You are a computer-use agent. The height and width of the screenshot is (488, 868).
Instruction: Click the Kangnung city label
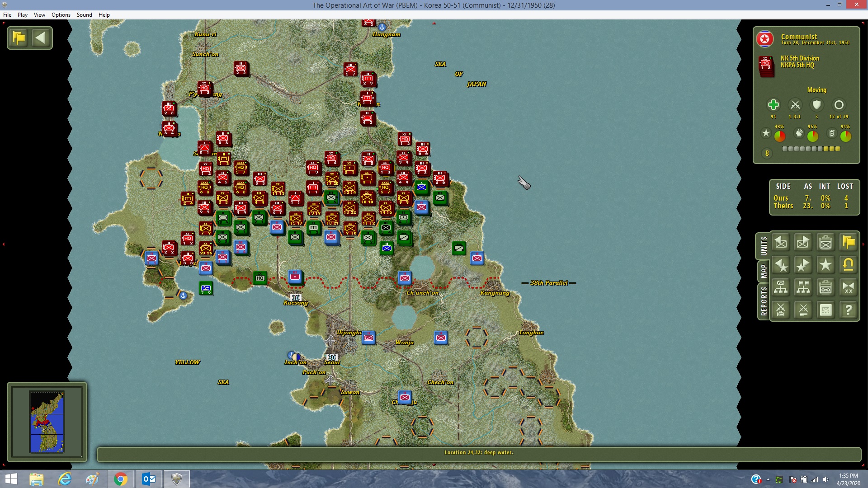pyautogui.click(x=495, y=293)
